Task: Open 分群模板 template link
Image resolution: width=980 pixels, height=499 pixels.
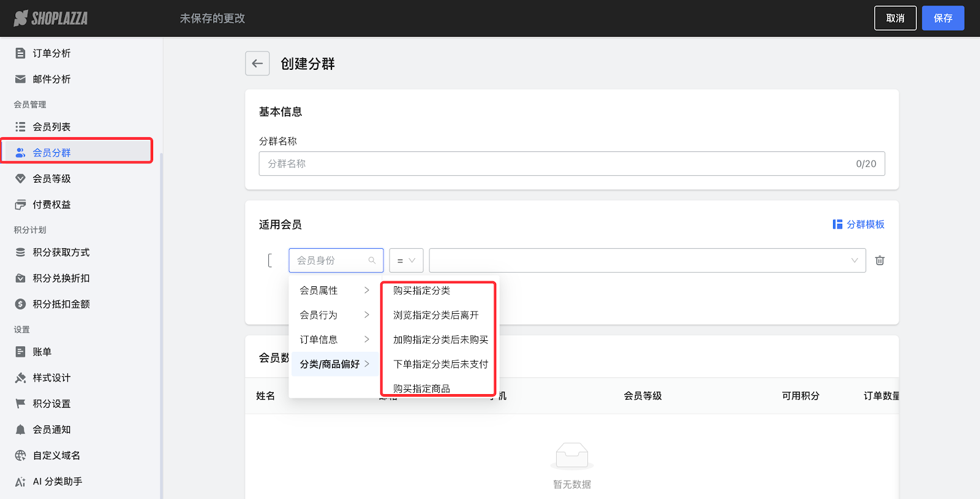Action: (x=859, y=224)
